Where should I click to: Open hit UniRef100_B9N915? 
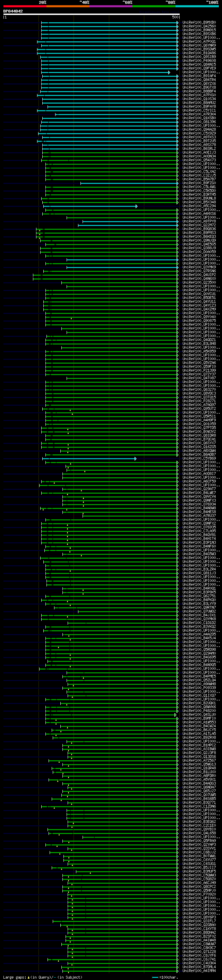(199, 30)
